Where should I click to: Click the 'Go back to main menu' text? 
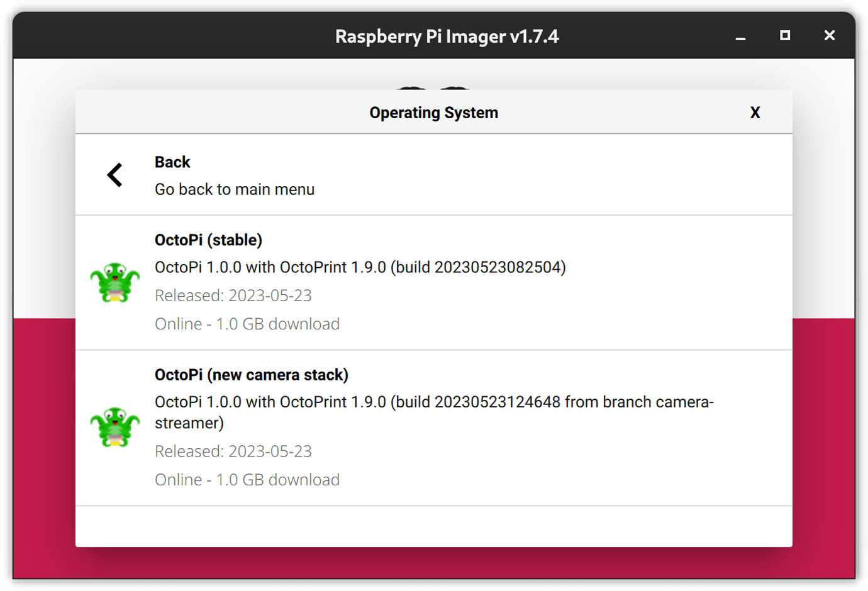click(235, 189)
